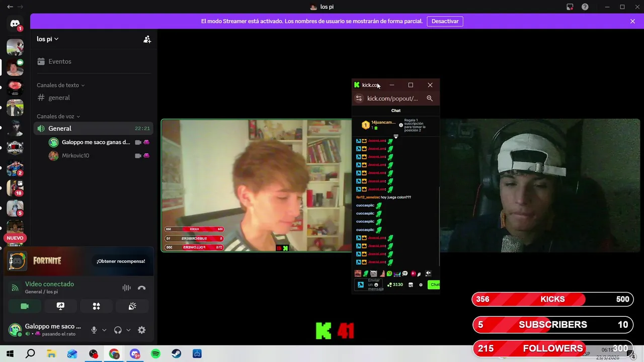Click ¡Obtener recompensa! on the Fortnite quest
The image size is (644, 362).
[121, 261]
